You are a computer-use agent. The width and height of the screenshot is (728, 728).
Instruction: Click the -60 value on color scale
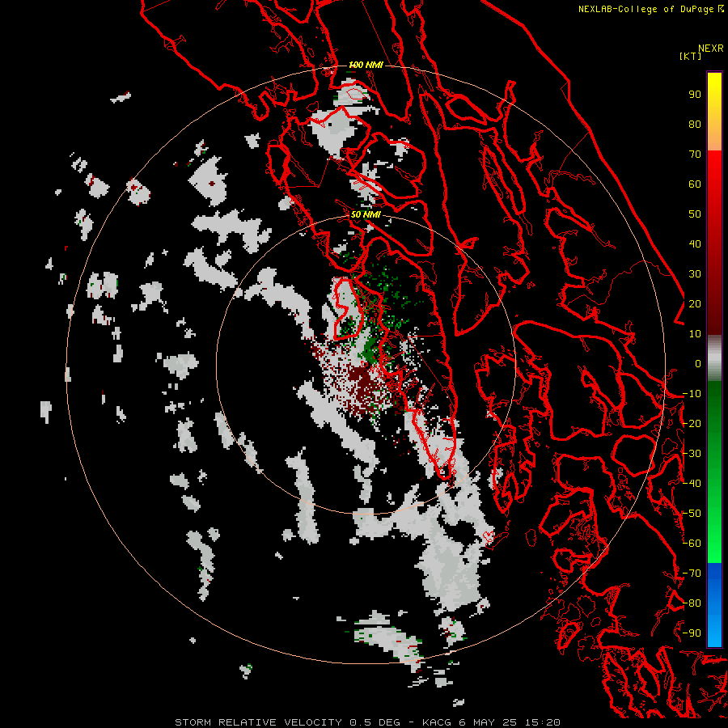692,544
